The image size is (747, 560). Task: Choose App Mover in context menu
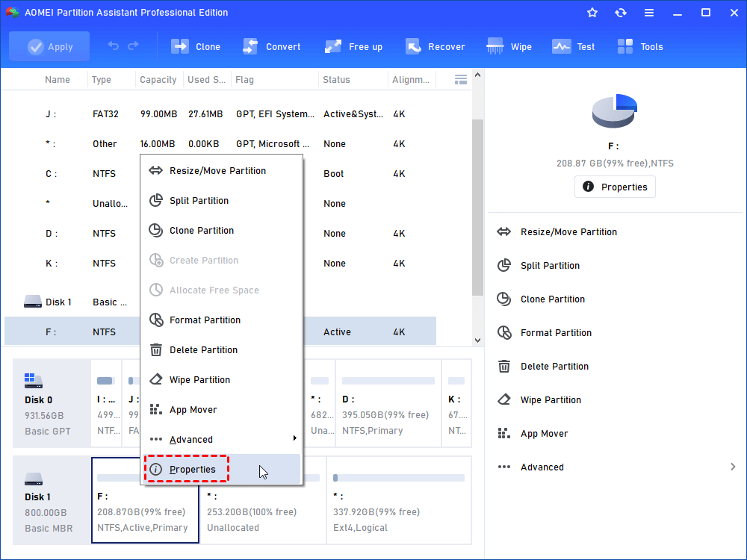[222, 409]
